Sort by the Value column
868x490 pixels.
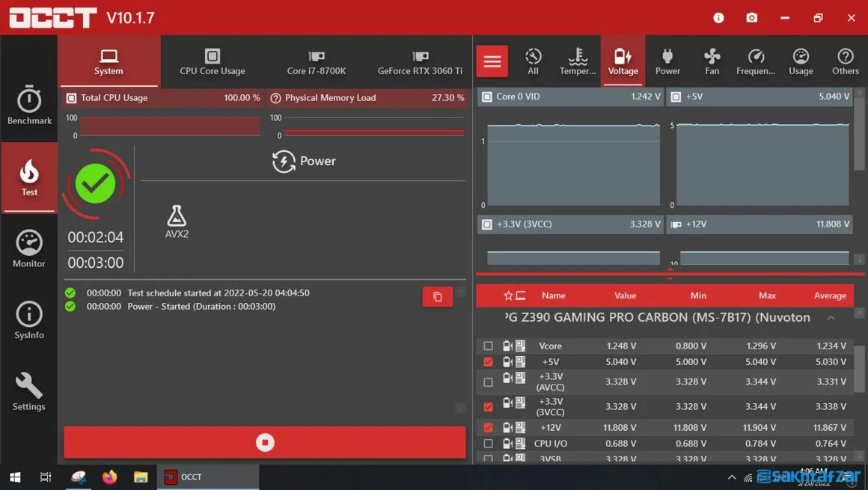(625, 295)
